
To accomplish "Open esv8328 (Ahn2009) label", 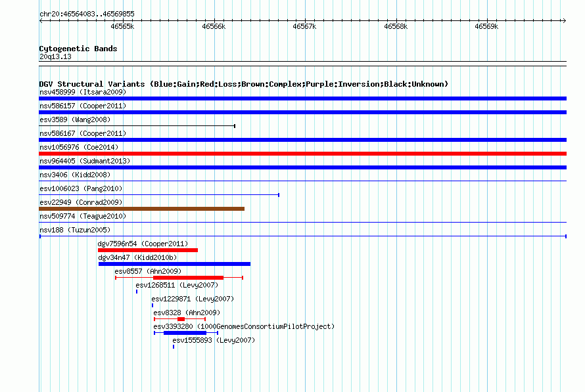I will 187,313.
